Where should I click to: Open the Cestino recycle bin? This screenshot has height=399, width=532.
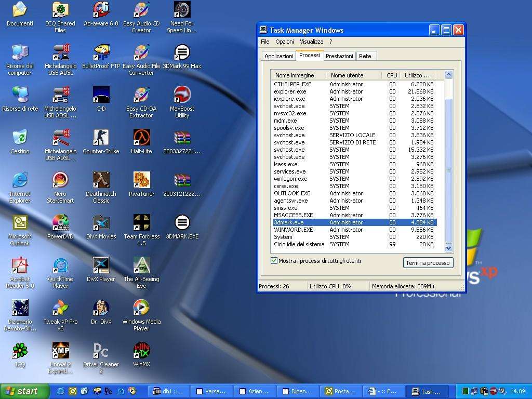coord(20,142)
